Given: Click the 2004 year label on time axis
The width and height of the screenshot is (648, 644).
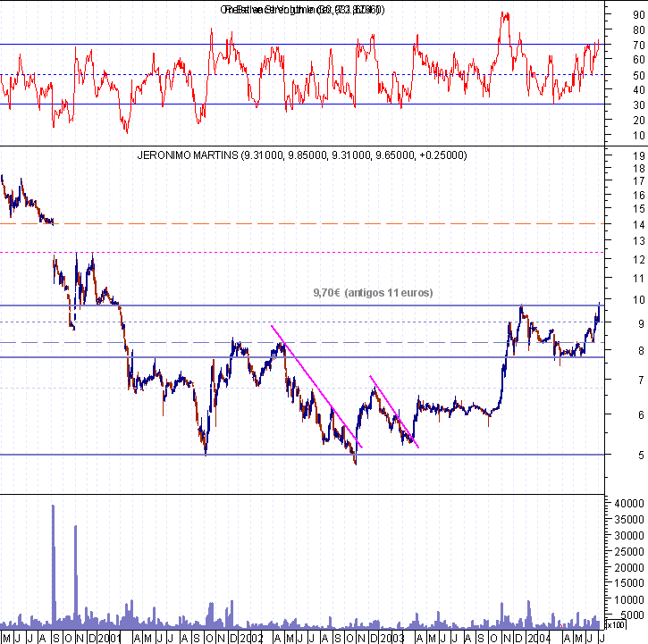Looking at the screenshot, I should (538, 639).
